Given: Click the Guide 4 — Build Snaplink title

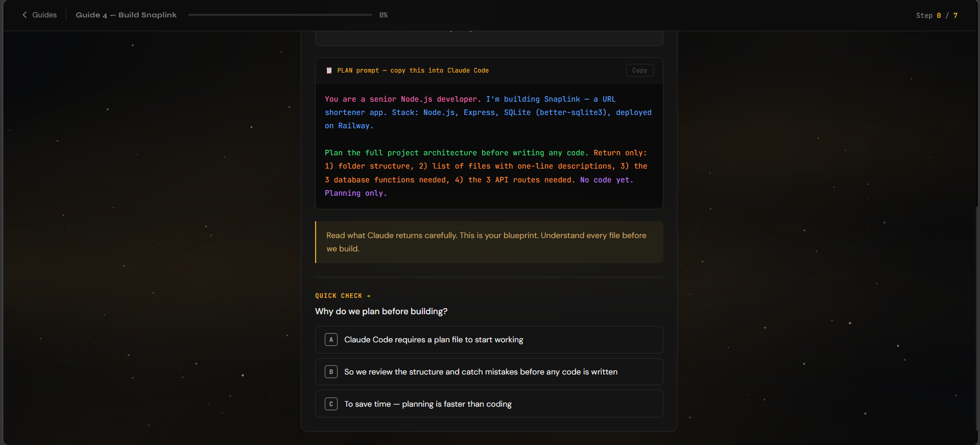Looking at the screenshot, I should click(126, 15).
